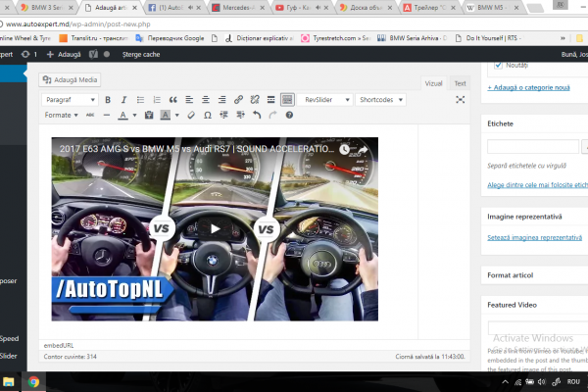Switch to the Mercedes browser tab
This screenshot has height=392, width=588.
(x=238, y=8)
